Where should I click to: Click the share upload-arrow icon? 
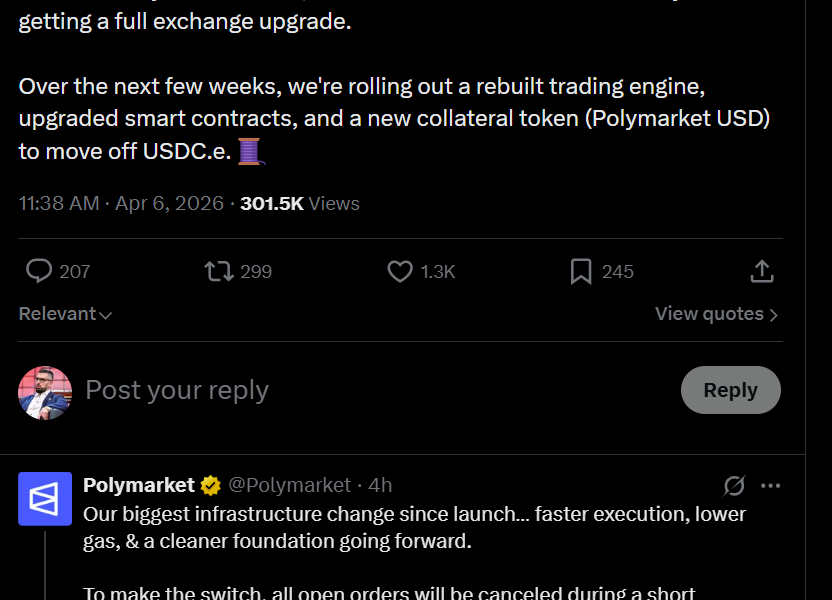point(761,271)
